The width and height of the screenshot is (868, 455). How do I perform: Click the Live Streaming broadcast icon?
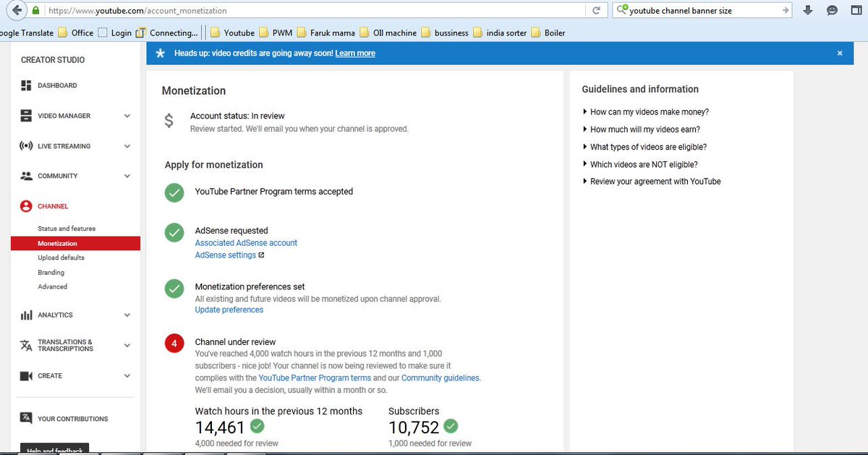[26, 146]
